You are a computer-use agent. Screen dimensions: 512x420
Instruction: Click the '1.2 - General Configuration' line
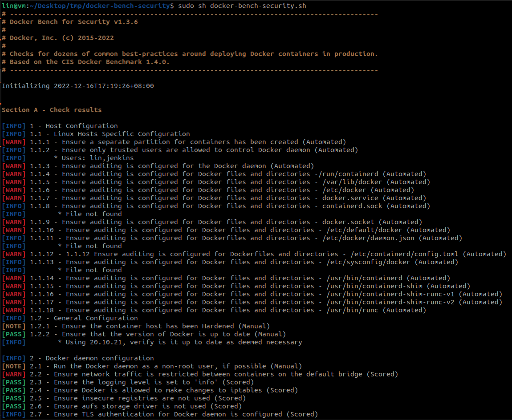pyautogui.click(x=70, y=318)
